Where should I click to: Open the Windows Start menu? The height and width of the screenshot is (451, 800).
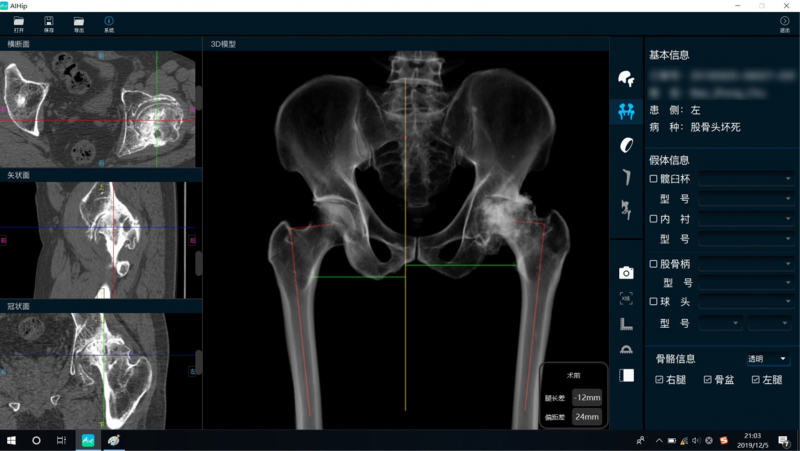pyautogui.click(x=12, y=440)
